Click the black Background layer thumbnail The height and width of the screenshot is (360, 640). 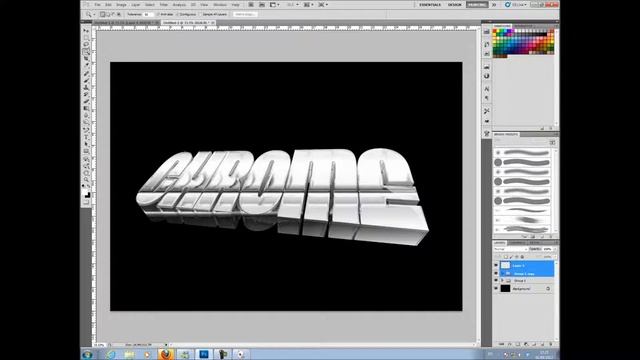[505, 289]
